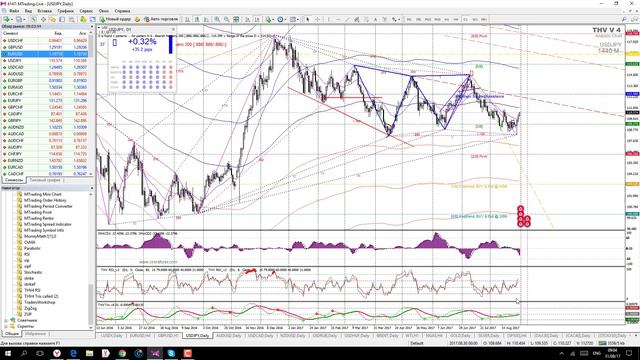
Task: Switch to M15 timeframe
Action: tap(428, 19)
